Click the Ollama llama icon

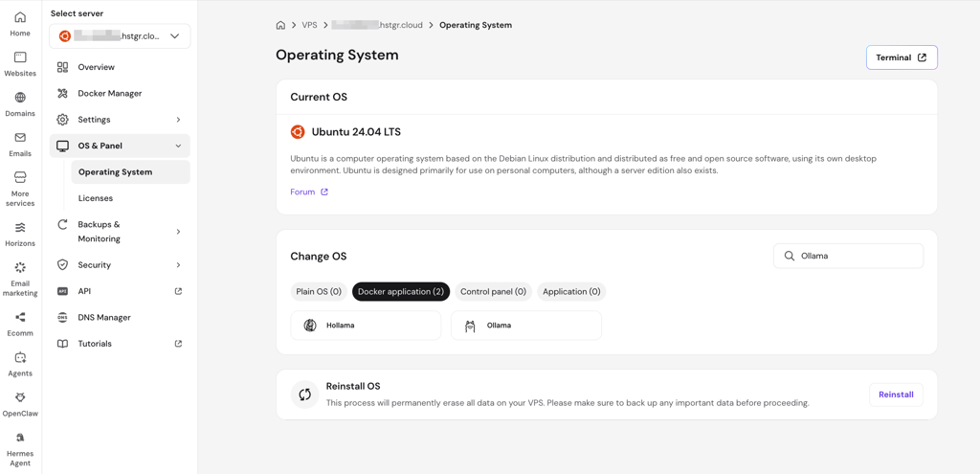[x=470, y=326]
